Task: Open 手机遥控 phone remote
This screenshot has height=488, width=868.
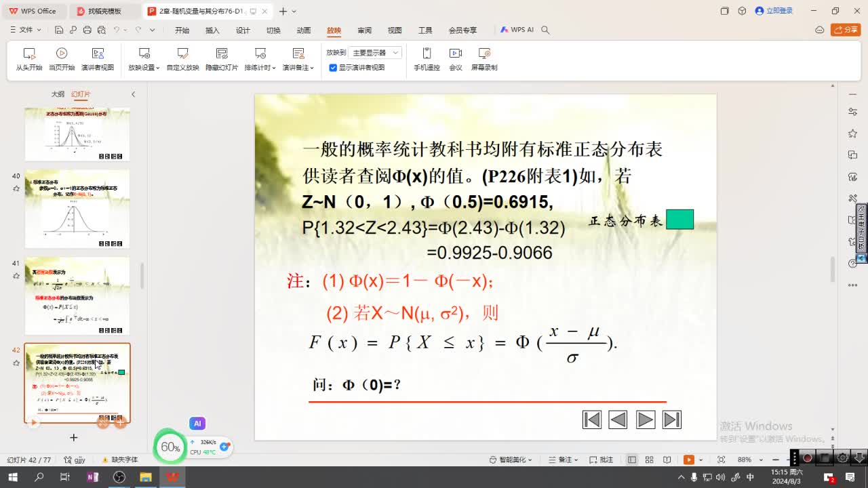Action: pos(427,59)
